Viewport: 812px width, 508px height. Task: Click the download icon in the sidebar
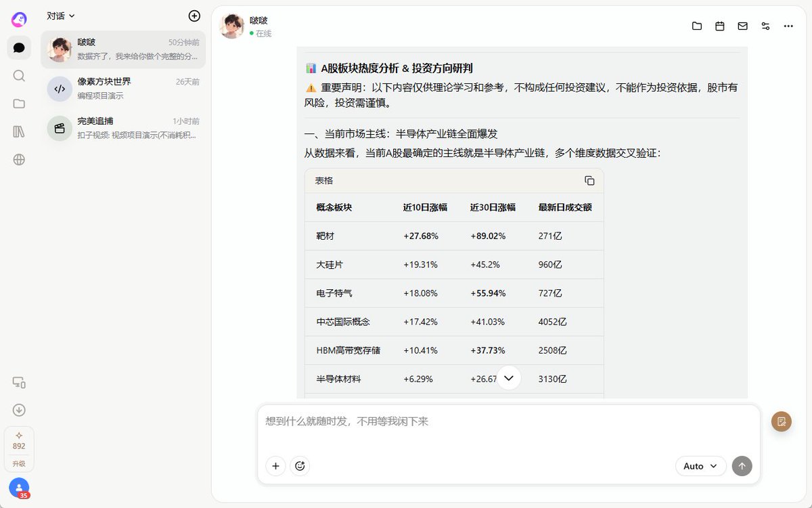click(19, 410)
